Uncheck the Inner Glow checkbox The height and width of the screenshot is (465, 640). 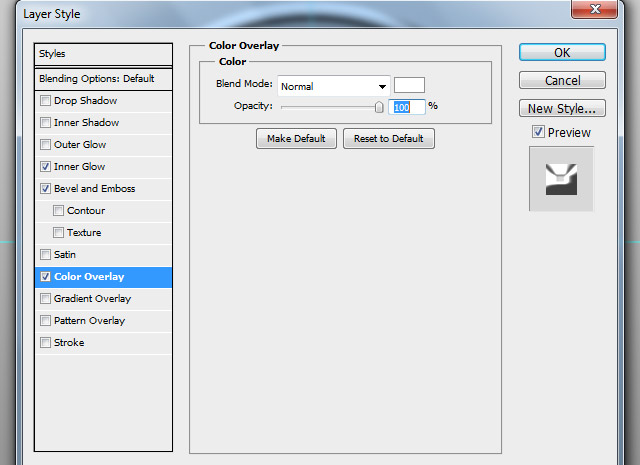45,167
